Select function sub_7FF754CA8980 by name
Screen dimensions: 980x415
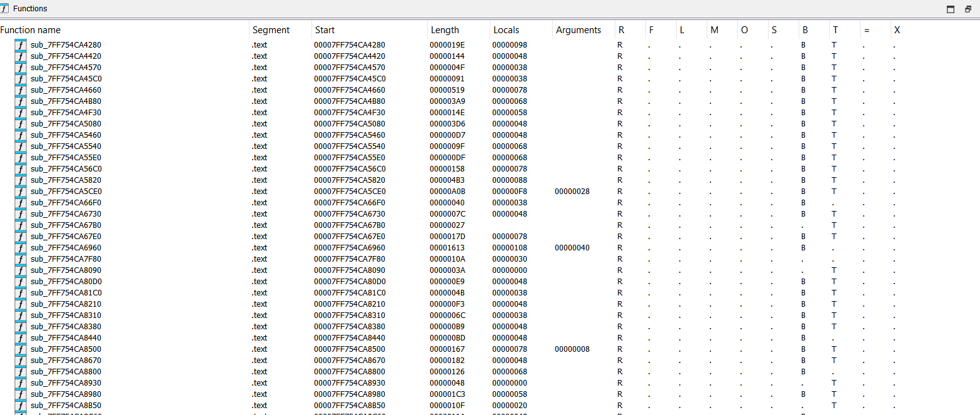pyautogui.click(x=66, y=394)
